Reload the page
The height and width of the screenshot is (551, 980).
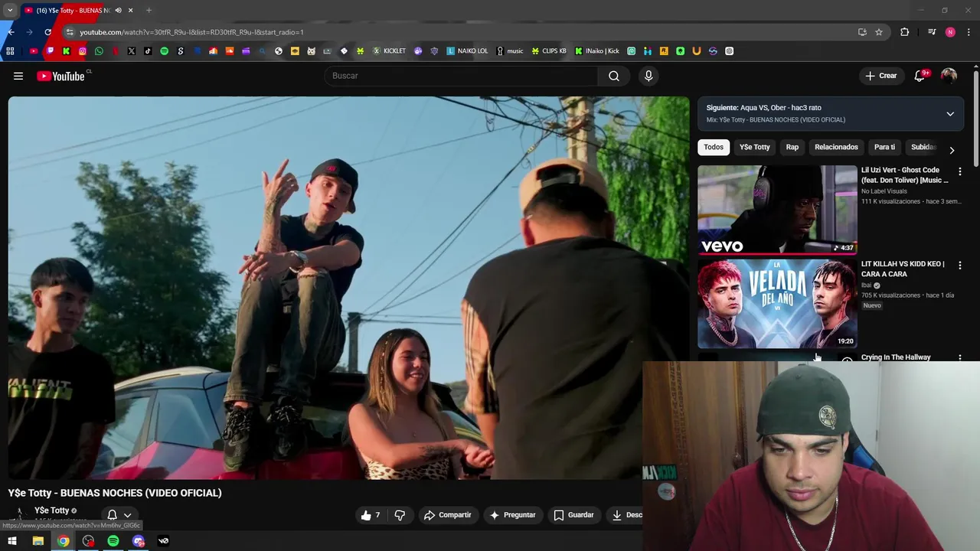[47, 32]
